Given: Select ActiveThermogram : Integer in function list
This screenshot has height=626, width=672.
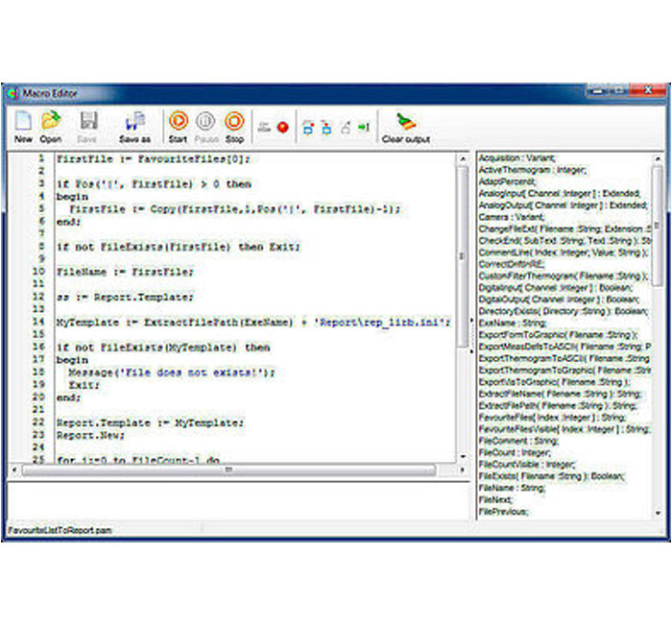Looking at the screenshot, I should tap(526, 170).
